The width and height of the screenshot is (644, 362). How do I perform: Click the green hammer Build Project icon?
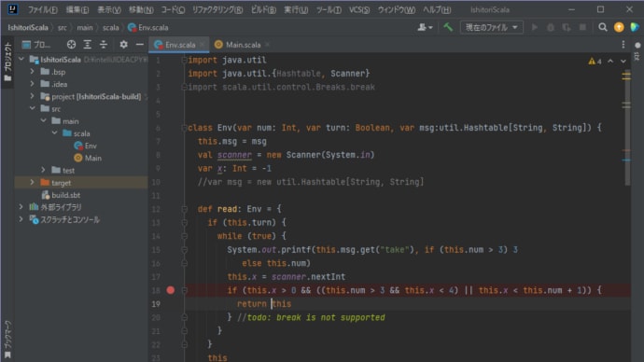coord(448,27)
